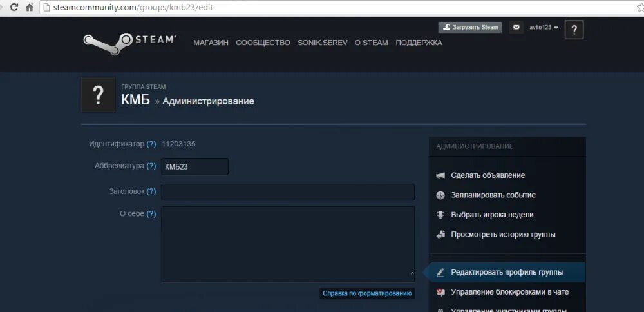Reload the page with the browser refresh icon
Screen dimensions: 644x312
tap(14, 7)
